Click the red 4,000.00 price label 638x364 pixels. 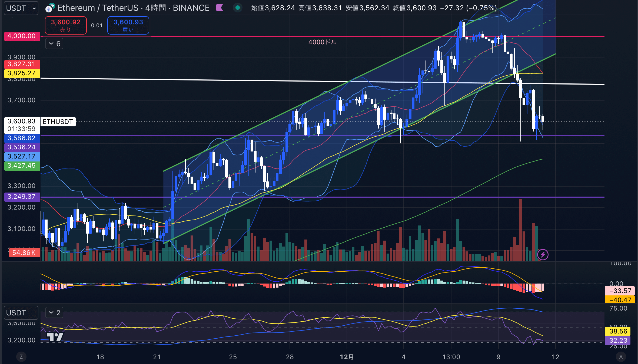click(22, 36)
